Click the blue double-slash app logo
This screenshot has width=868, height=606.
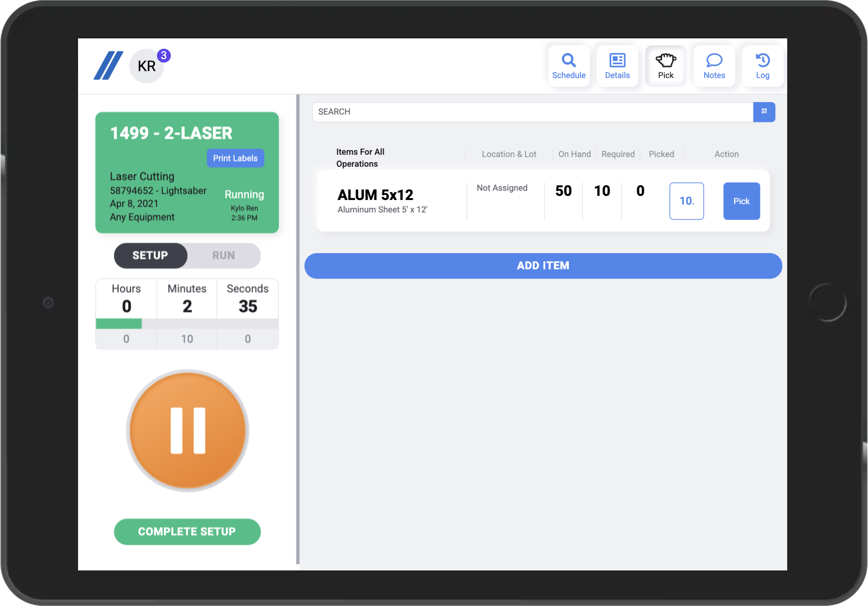tap(108, 65)
